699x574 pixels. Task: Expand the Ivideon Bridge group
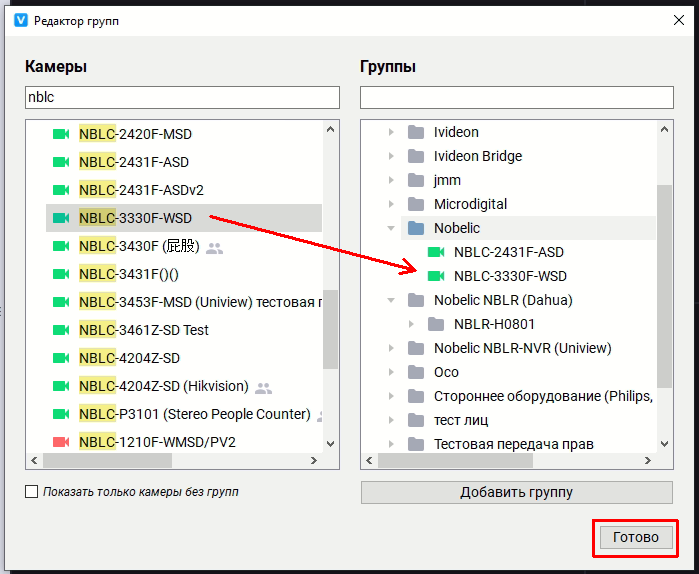point(391,156)
